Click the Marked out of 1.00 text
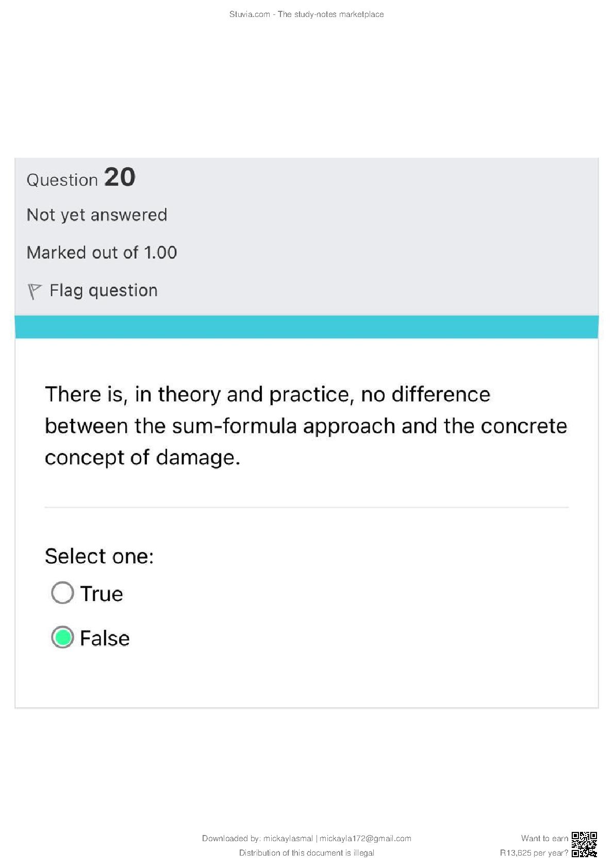614x868 pixels. (x=102, y=253)
